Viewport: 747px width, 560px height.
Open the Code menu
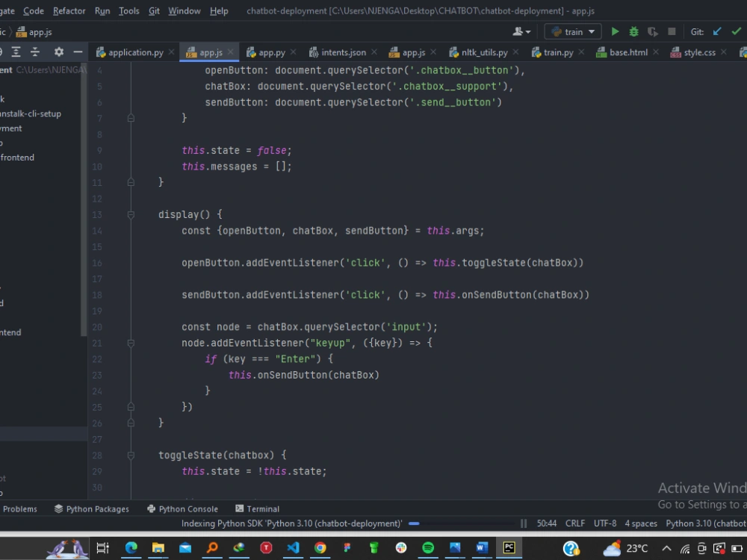(34, 10)
